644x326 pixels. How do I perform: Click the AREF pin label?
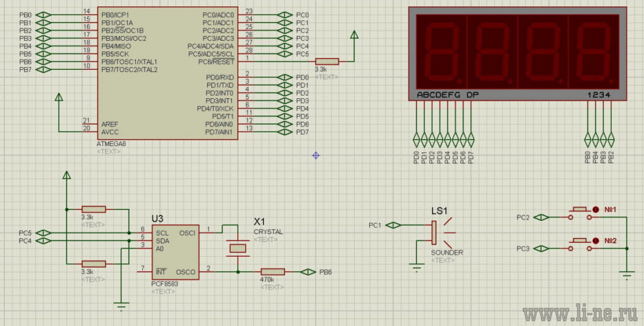pyautogui.click(x=109, y=124)
